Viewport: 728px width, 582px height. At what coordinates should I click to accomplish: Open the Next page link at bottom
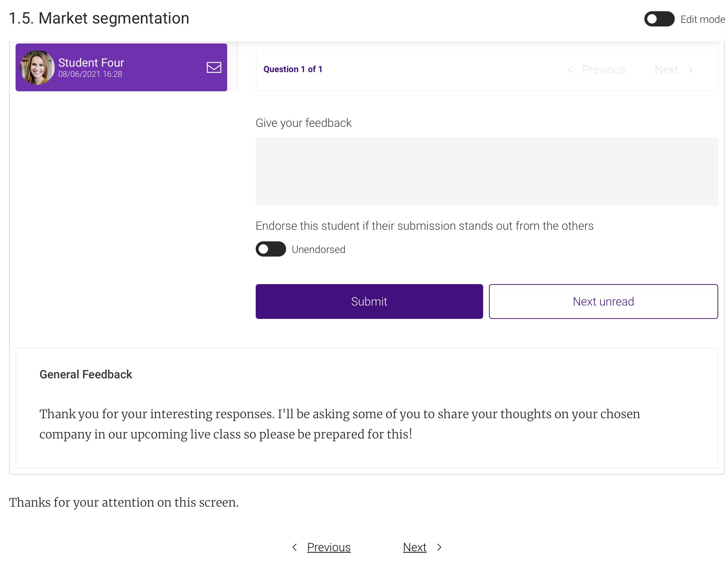pyautogui.click(x=414, y=547)
